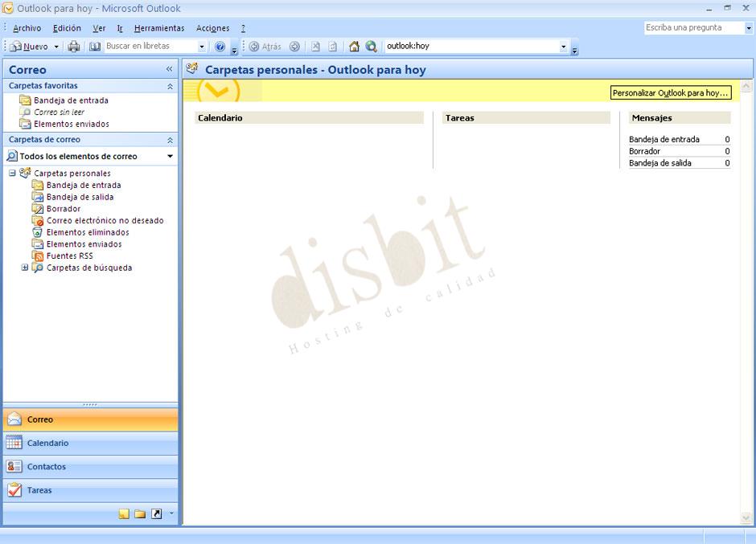756x544 pixels.
Task: Open the Buscar en libretas dropdown arrow
Action: pyautogui.click(x=201, y=46)
